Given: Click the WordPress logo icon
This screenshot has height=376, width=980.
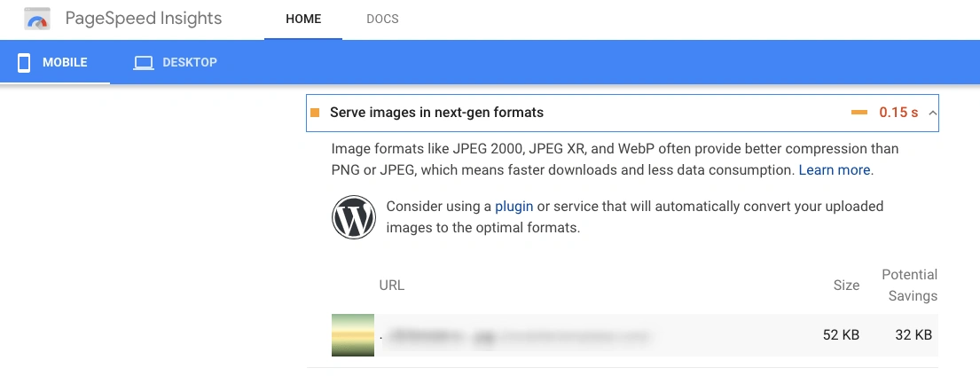Looking at the screenshot, I should 353,217.
